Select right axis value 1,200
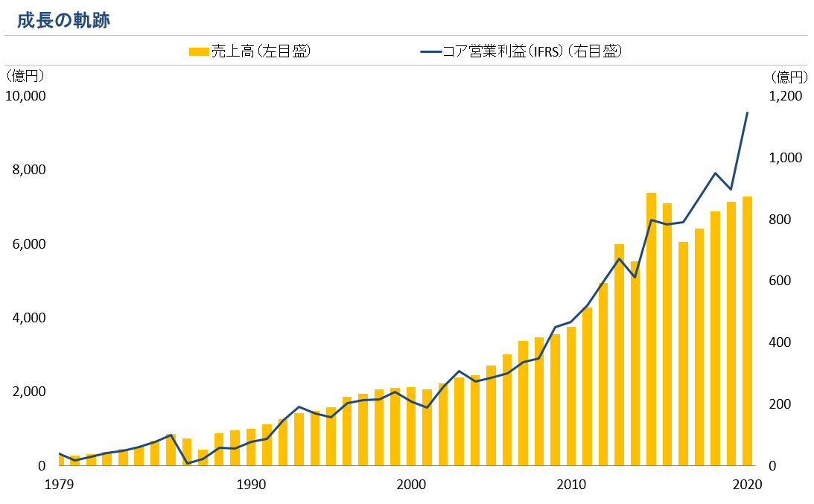Screen dimensions: 814x504 point(786,96)
